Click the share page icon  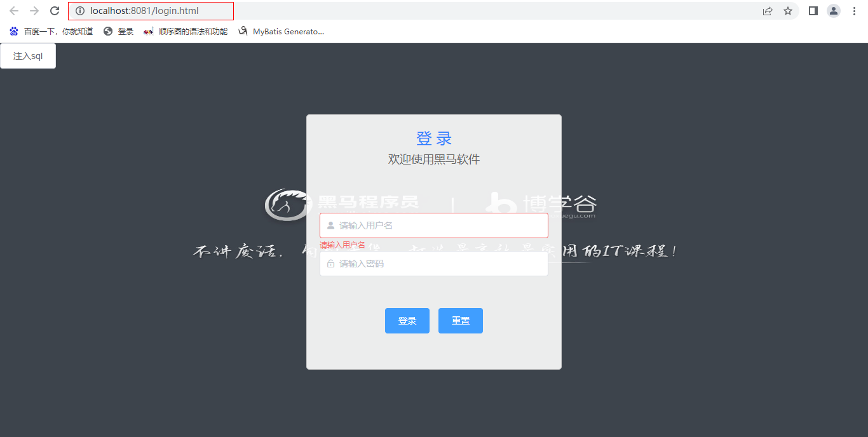[x=768, y=11]
